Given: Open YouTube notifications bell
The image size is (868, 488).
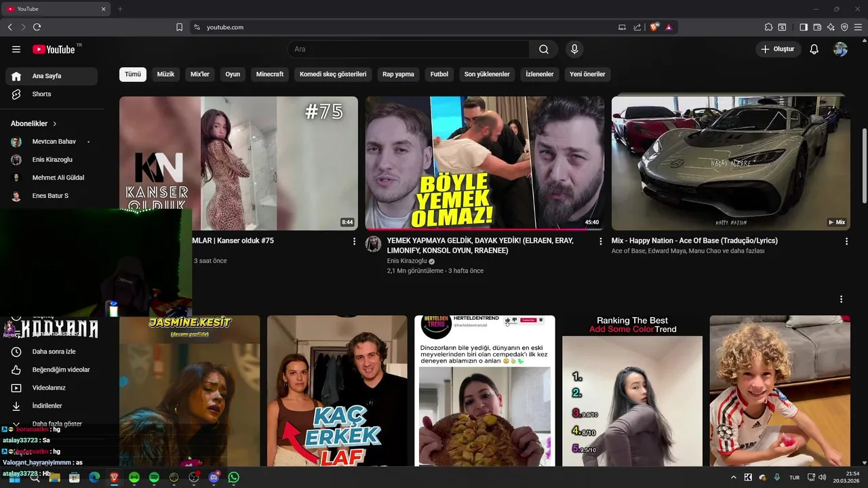Looking at the screenshot, I should coord(814,49).
